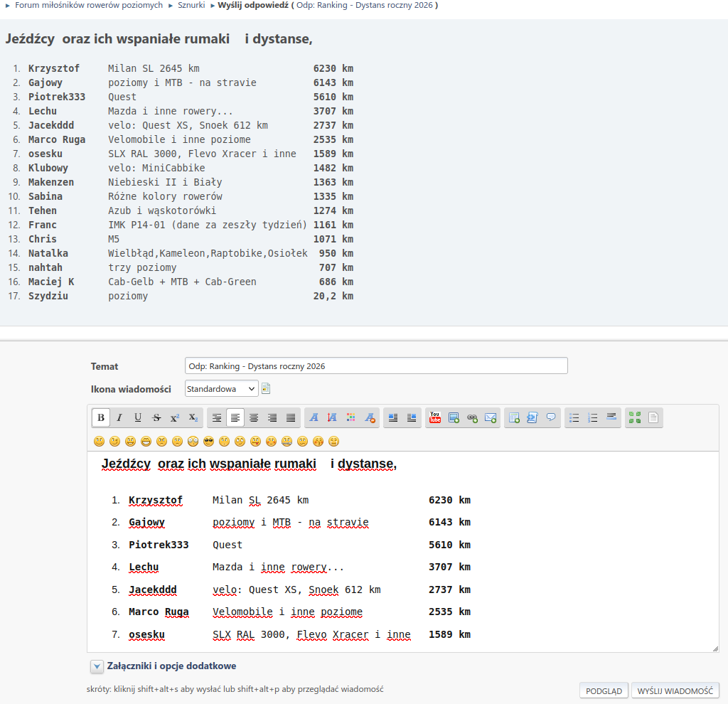Align text left
This screenshot has width=728, height=704.
tap(235, 417)
